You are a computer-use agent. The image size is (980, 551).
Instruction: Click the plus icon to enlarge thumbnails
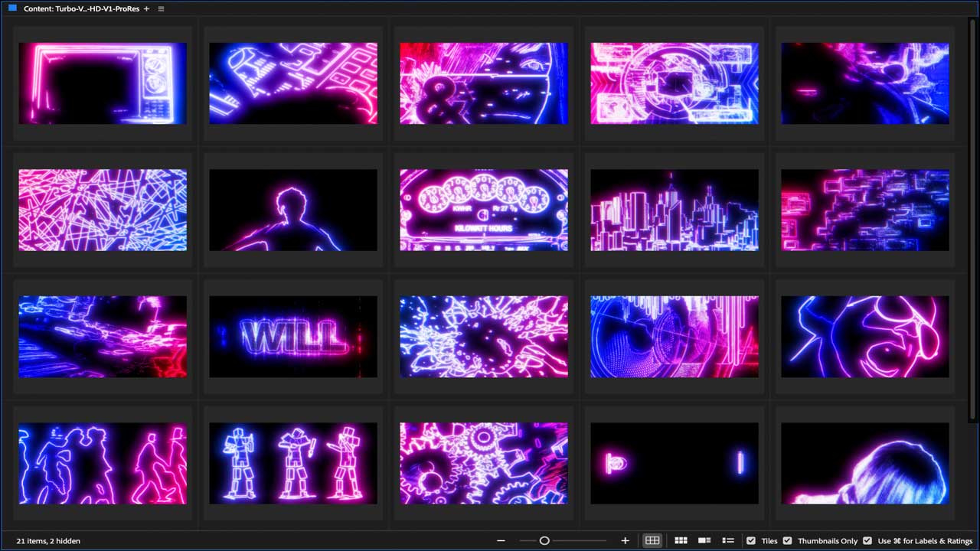625,541
